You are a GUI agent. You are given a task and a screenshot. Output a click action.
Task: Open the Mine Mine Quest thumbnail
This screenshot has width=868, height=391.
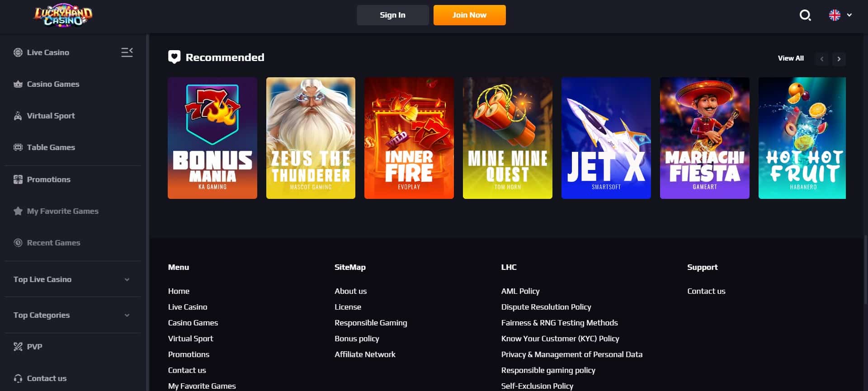click(508, 138)
